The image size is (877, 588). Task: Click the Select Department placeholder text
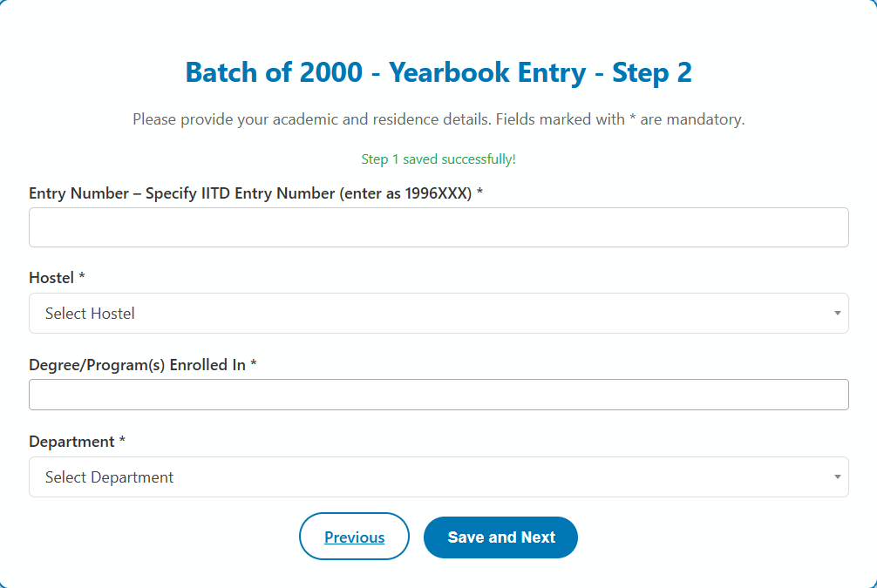[x=109, y=477]
